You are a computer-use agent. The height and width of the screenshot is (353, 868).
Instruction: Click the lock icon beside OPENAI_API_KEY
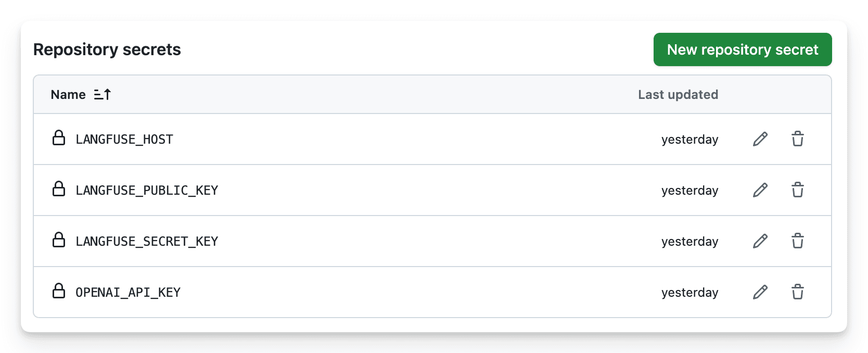(59, 292)
